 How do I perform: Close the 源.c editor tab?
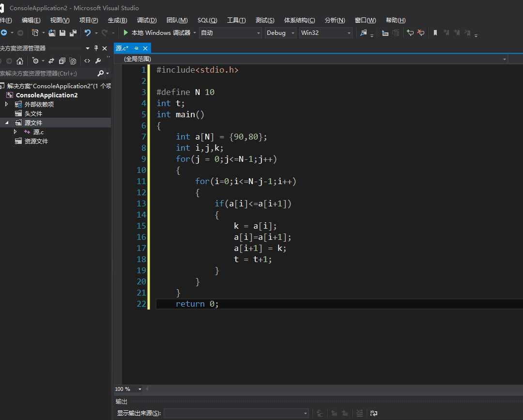coord(145,48)
